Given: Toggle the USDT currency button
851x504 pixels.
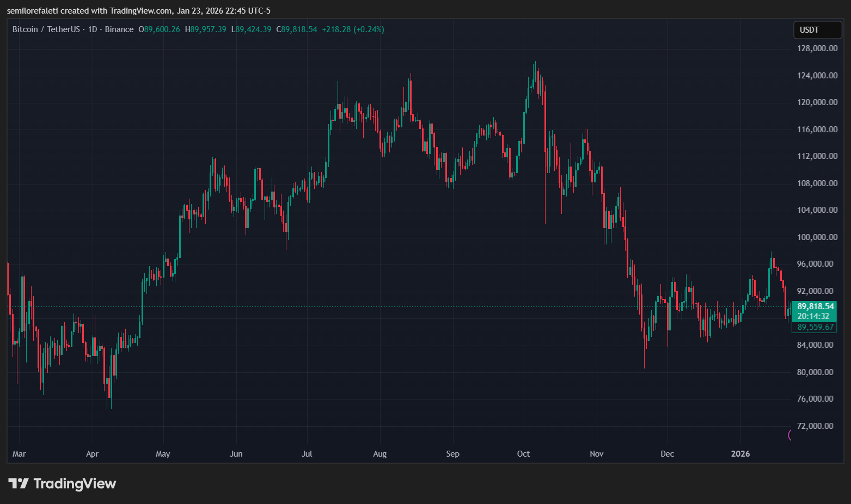Looking at the screenshot, I should tap(817, 30).
